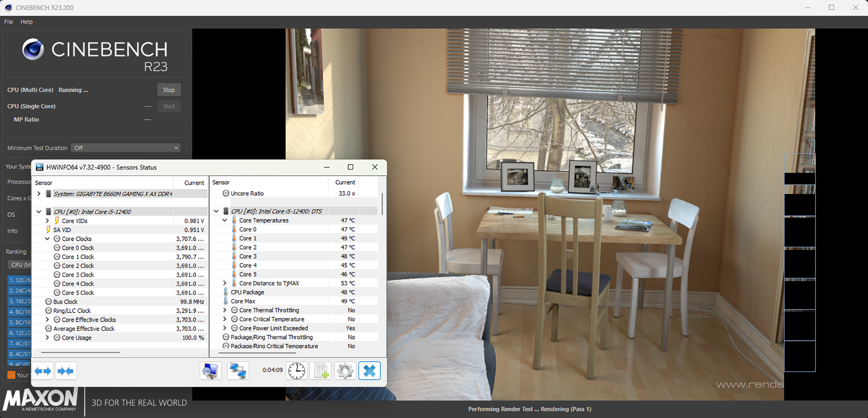Open the Minimum Test Duration dropdown

(x=126, y=148)
